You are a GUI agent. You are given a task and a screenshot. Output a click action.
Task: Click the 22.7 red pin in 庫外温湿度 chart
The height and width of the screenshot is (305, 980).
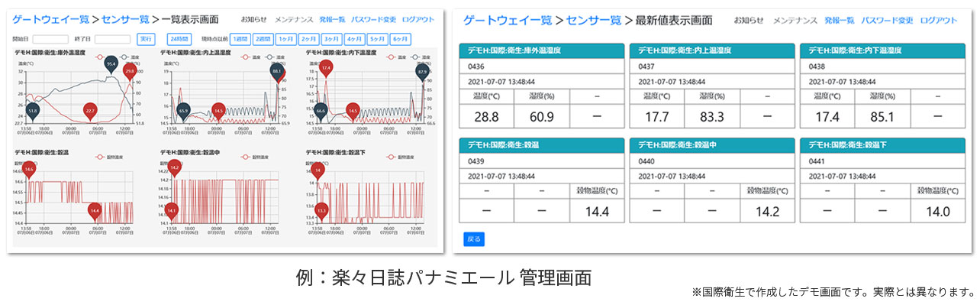pos(90,111)
